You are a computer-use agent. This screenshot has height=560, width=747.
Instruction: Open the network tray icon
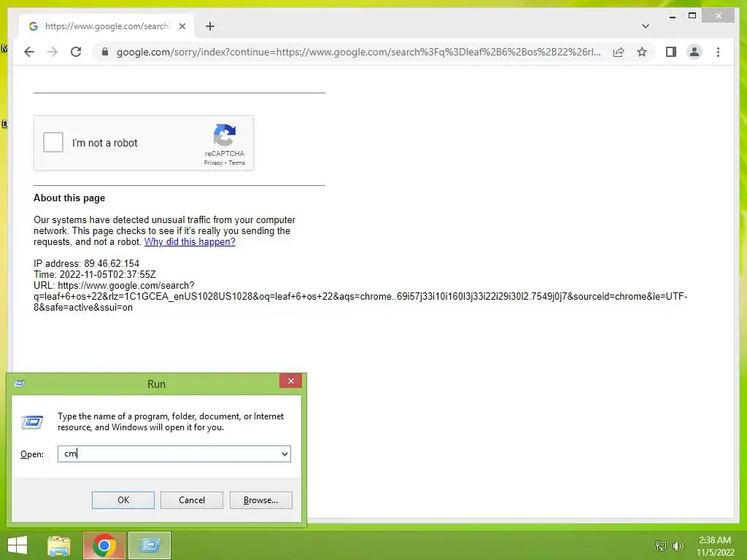(x=661, y=545)
